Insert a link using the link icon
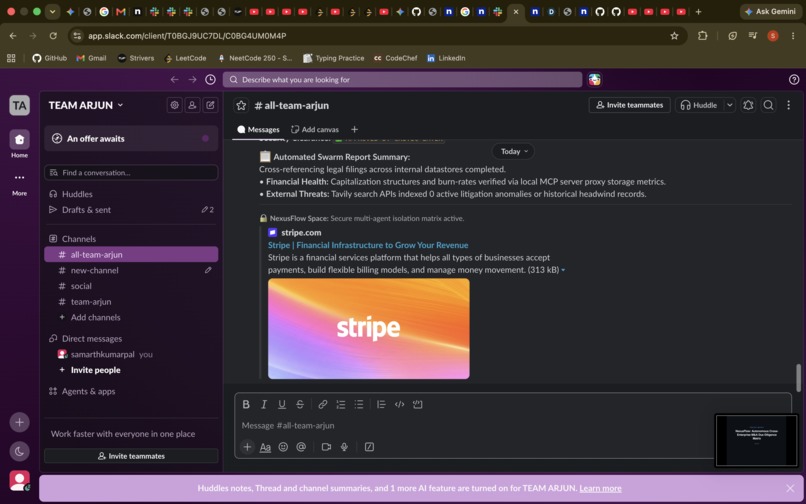This screenshot has height=504, width=806. click(x=322, y=404)
